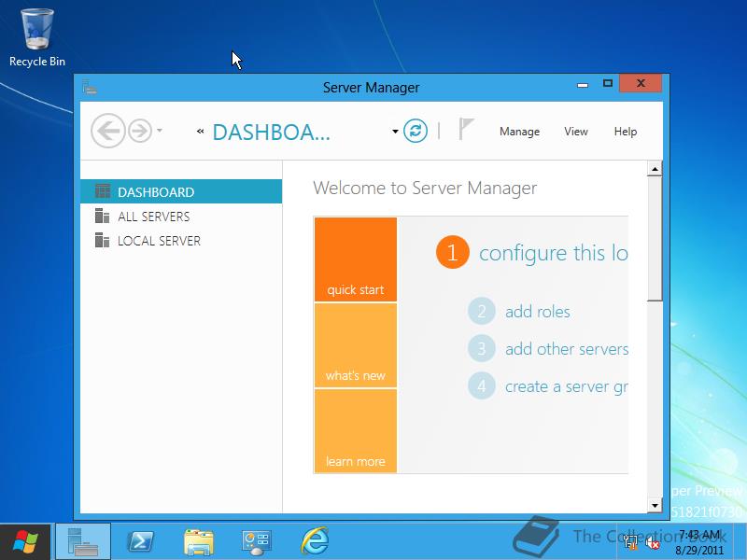747x560 pixels.
Task: Click the create a server group link
Action: click(x=567, y=386)
